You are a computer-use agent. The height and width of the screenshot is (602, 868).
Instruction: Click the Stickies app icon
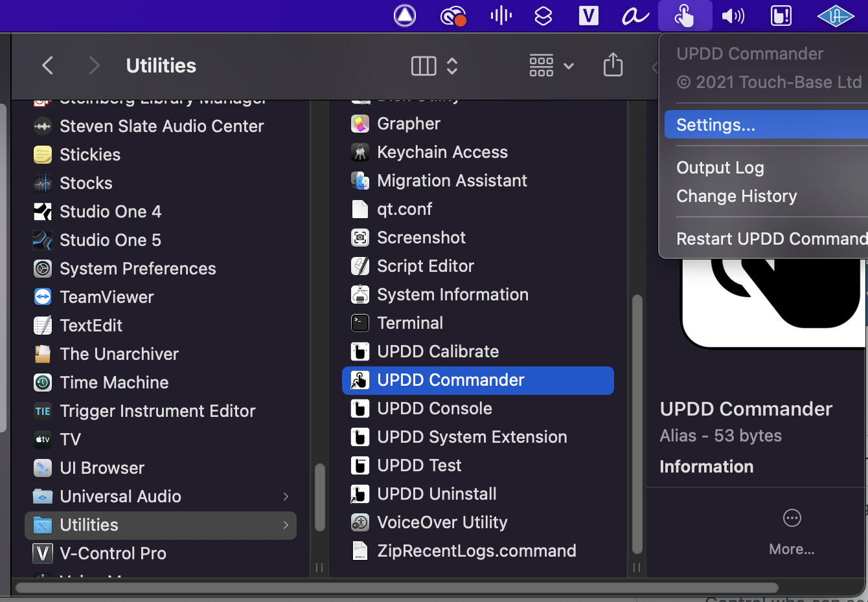click(43, 155)
